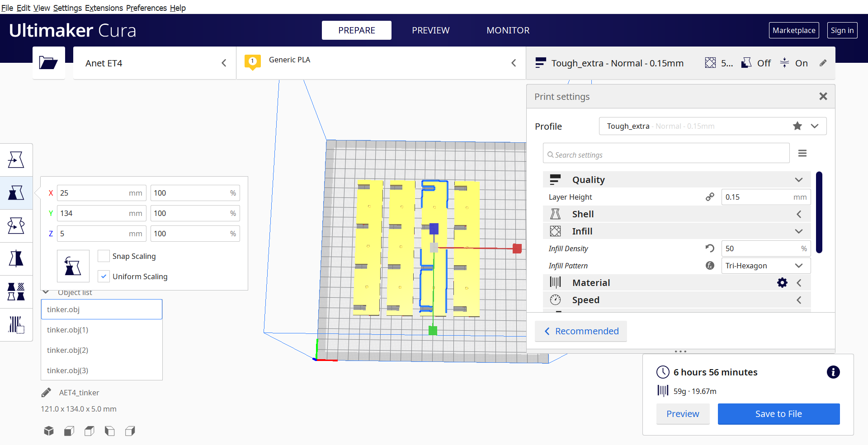868x445 pixels.
Task: Select tinker.obj(1) in the object list
Action: click(x=102, y=330)
